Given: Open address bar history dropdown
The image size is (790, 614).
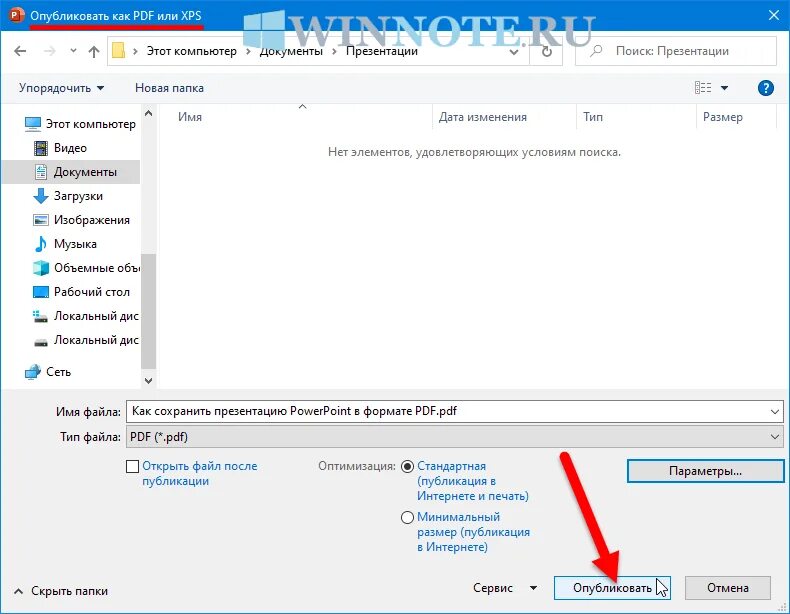Looking at the screenshot, I should (x=514, y=51).
